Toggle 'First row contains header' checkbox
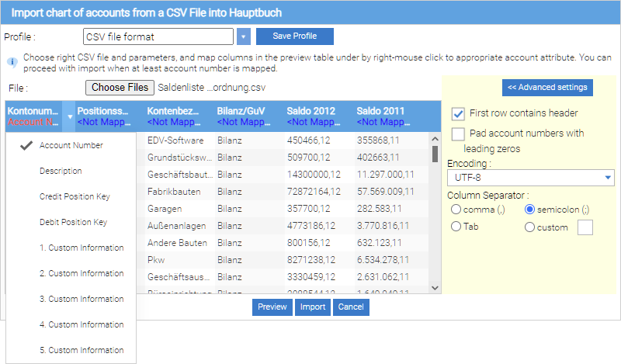Image resolution: width=621 pixels, height=364 pixels. (x=458, y=113)
